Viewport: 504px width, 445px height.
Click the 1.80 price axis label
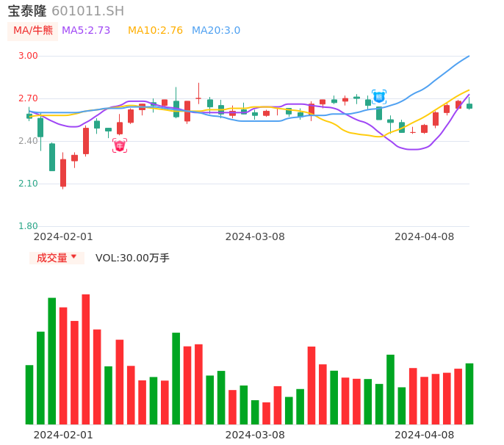[28, 226]
